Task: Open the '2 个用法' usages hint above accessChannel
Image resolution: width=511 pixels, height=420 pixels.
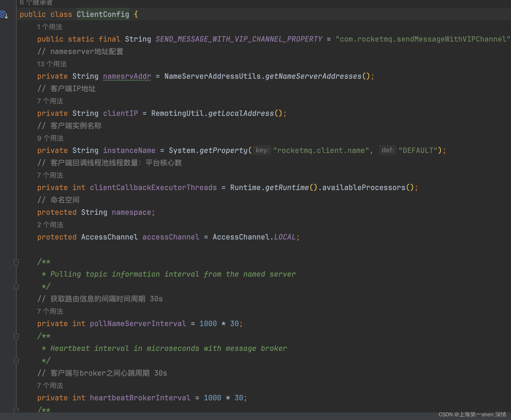Action: coord(50,225)
